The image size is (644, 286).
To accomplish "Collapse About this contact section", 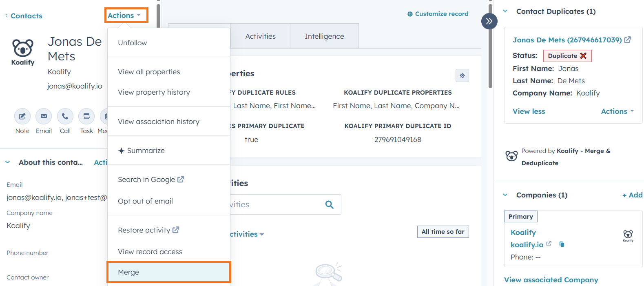I will pos(8,162).
